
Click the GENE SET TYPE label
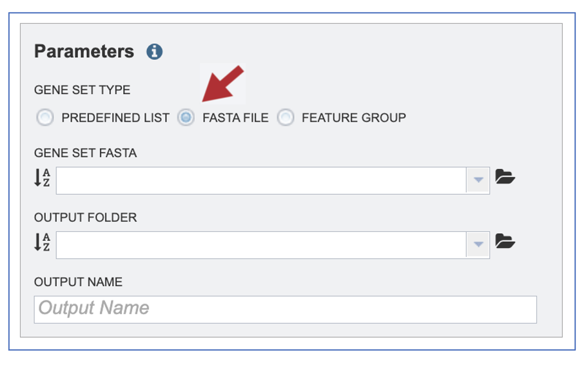coord(82,90)
